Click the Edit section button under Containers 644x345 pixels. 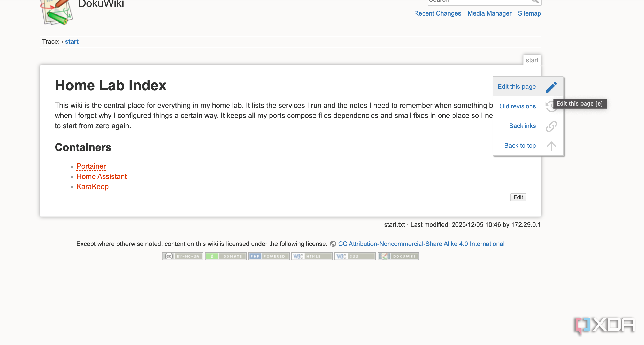coord(518,197)
